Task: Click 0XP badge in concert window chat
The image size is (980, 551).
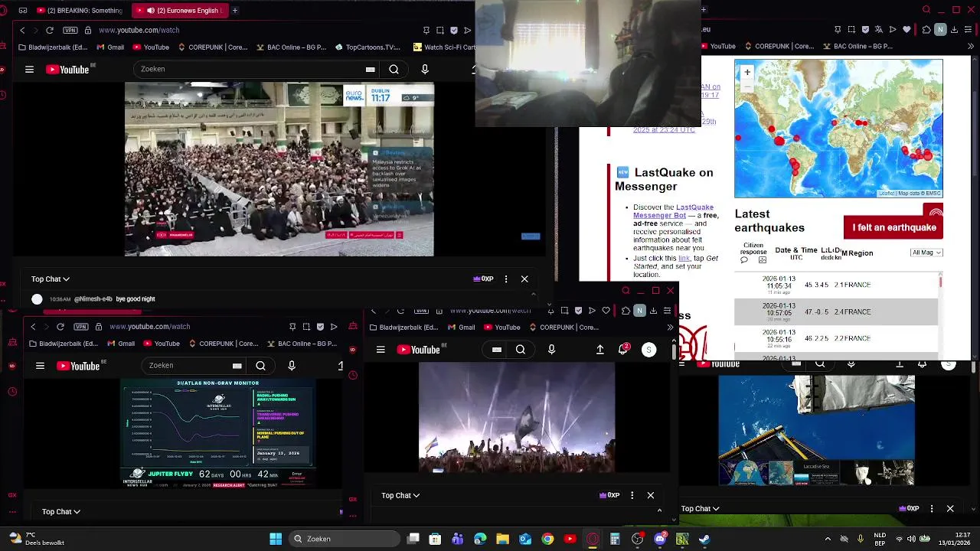Action: (609, 495)
